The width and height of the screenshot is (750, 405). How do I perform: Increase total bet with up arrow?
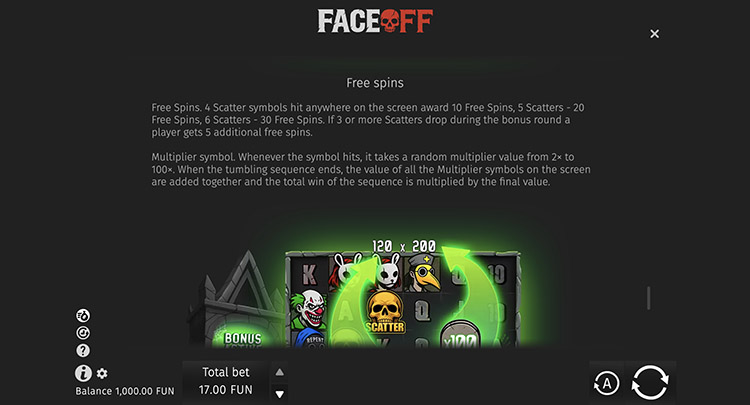click(280, 372)
